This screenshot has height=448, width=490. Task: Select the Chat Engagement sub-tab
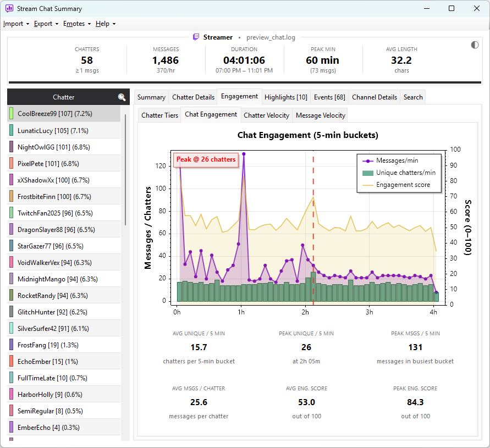click(211, 114)
